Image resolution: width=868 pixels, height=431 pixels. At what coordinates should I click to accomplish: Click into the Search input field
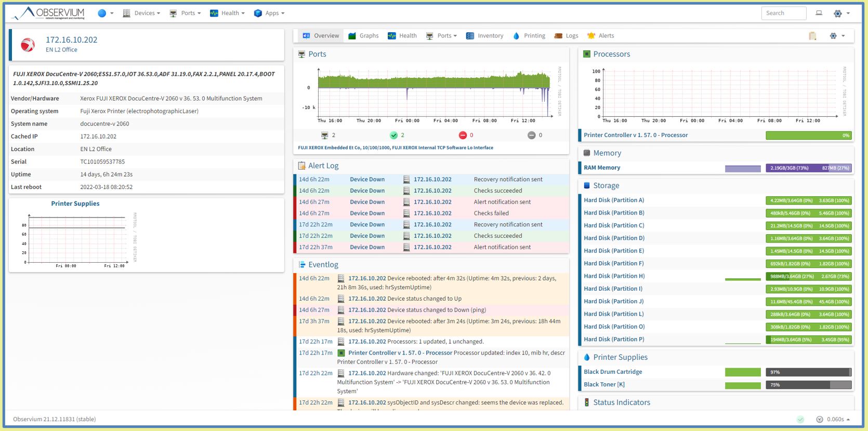pos(783,14)
